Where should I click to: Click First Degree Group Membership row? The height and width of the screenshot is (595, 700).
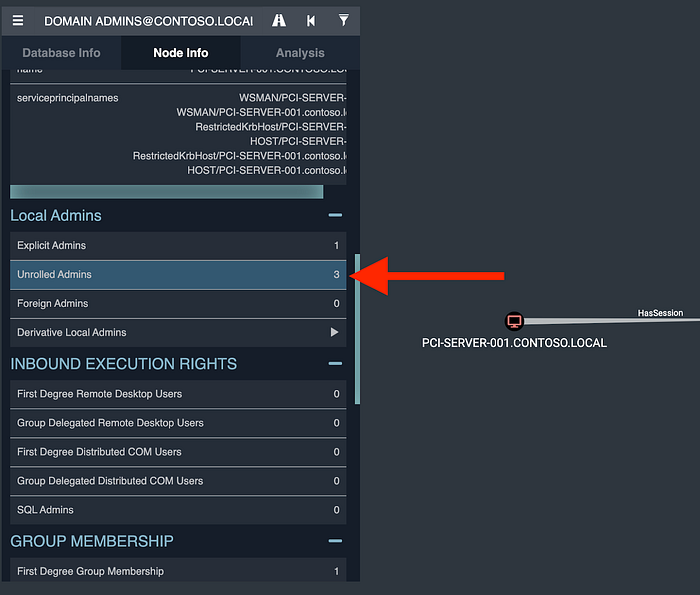click(178, 570)
